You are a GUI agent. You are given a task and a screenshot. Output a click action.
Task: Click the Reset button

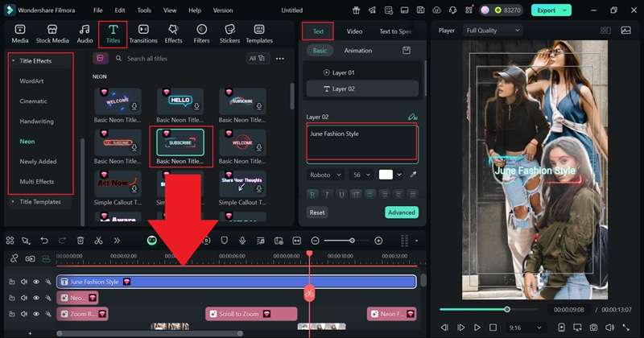pyautogui.click(x=317, y=212)
